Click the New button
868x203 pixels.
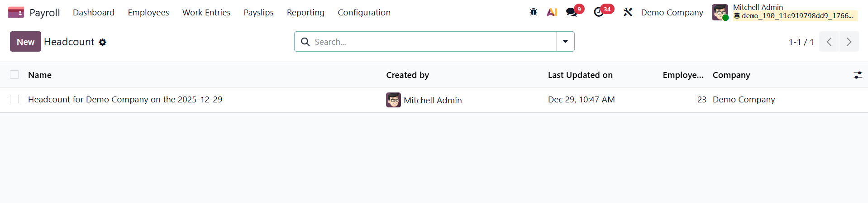click(x=25, y=42)
